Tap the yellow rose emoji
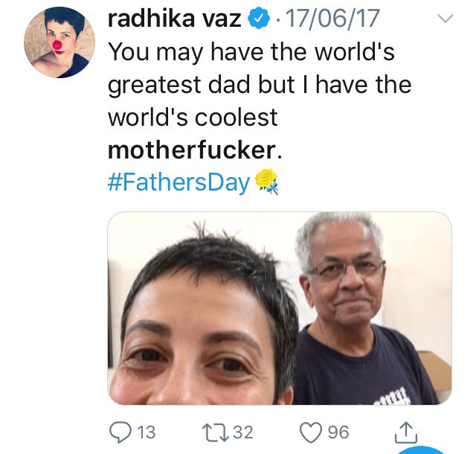The image size is (476, 454). [266, 181]
